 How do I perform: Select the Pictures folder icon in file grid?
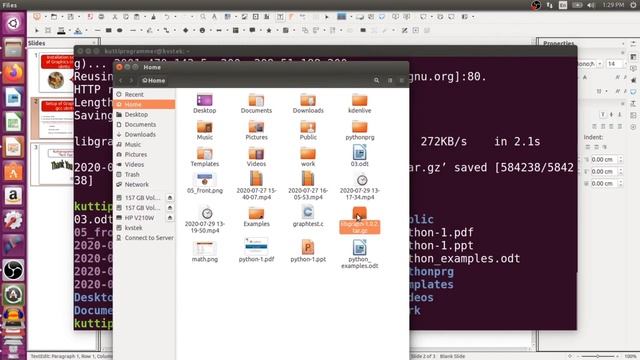click(x=256, y=130)
